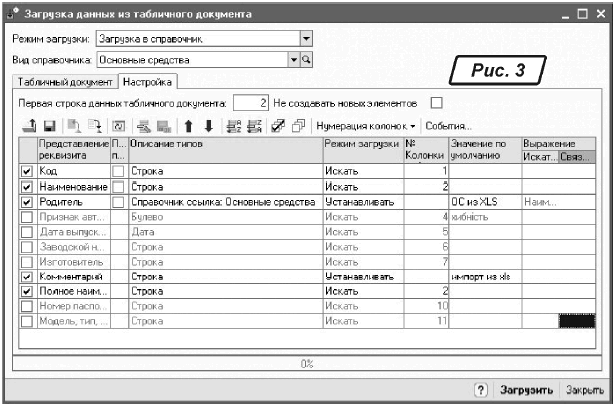This screenshot has height=407, width=615.
Task: Click the help question mark icon
Action: [x=480, y=389]
